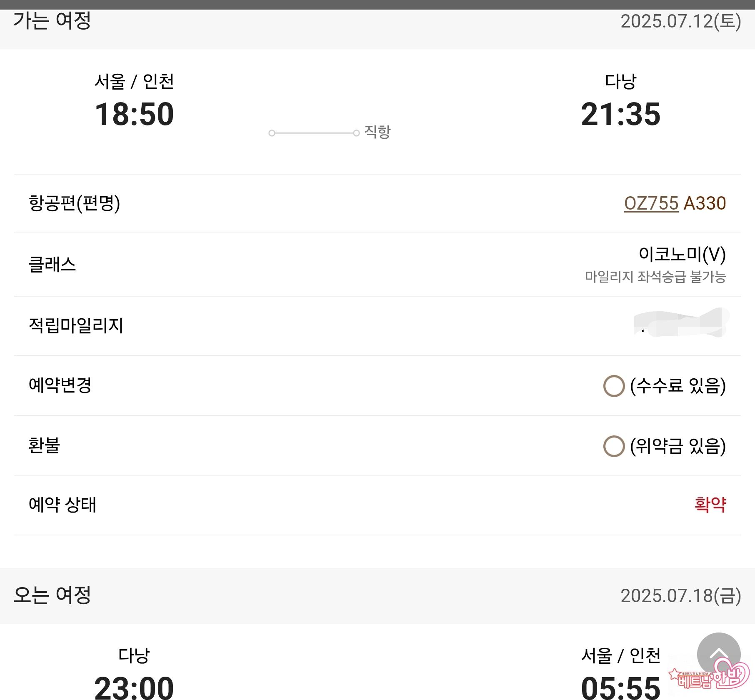Image resolution: width=755 pixels, height=700 pixels.
Task: Click the A330 aircraft type text
Action: pyautogui.click(x=705, y=203)
